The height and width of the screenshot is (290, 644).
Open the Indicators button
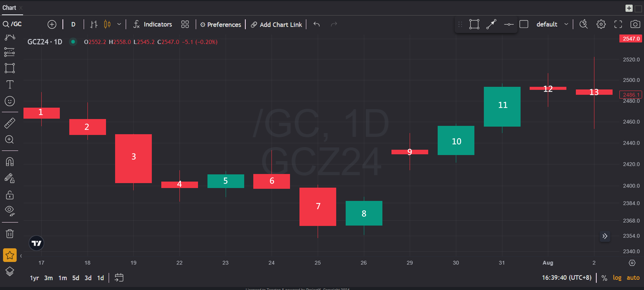(153, 24)
